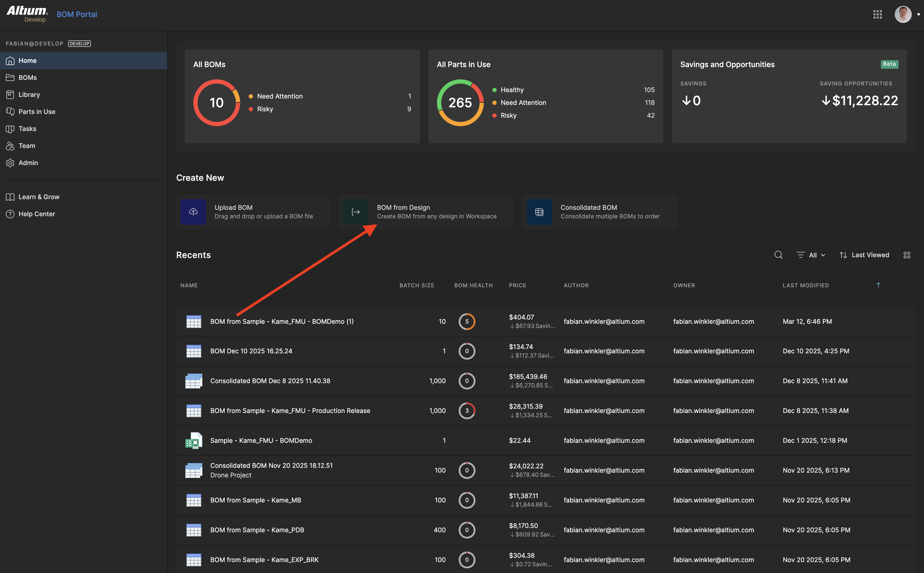Screen dimensions: 924x573
Task: Click icon for Consolidated BOM Nov 20 2025
Action: pyautogui.click(x=194, y=470)
